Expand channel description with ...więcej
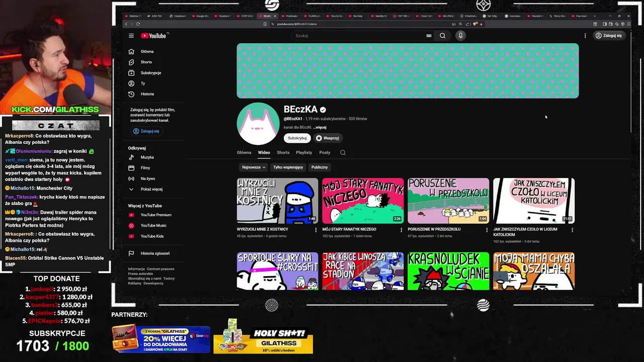The width and height of the screenshot is (644, 362). click(x=319, y=127)
